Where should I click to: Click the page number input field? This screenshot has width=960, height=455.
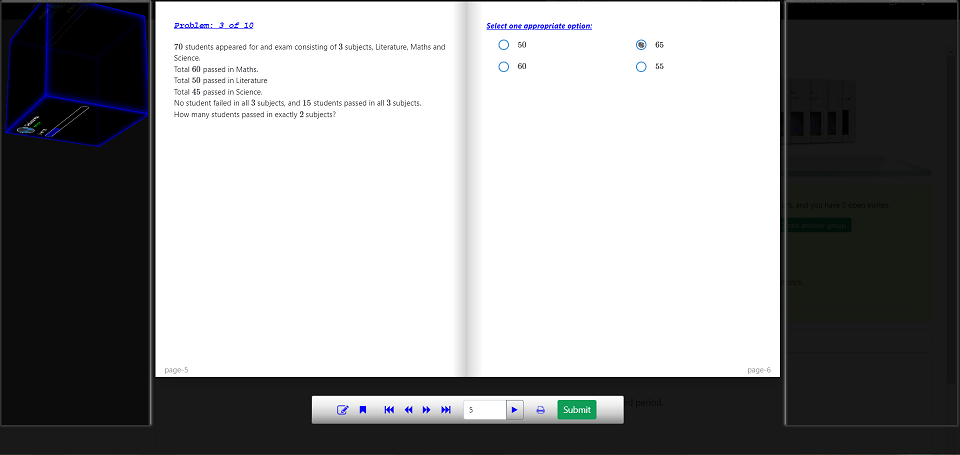pyautogui.click(x=485, y=410)
